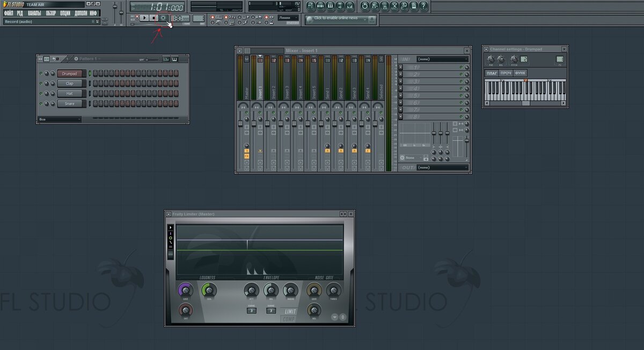Click the Fruity Limiter SAT knob

[x=186, y=310]
